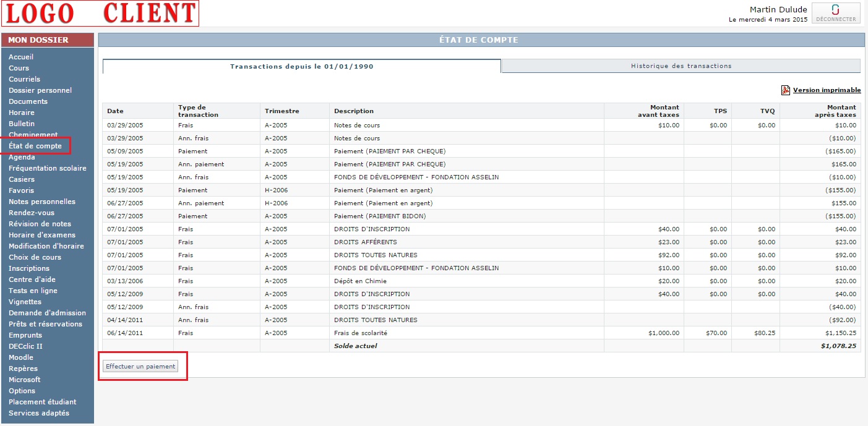
Task: Switch to Historique des transactions tab
Action: pyautogui.click(x=681, y=66)
